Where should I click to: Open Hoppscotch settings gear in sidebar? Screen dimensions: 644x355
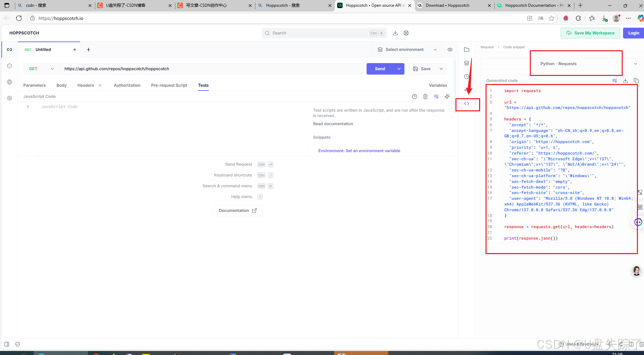tap(9, 98)
